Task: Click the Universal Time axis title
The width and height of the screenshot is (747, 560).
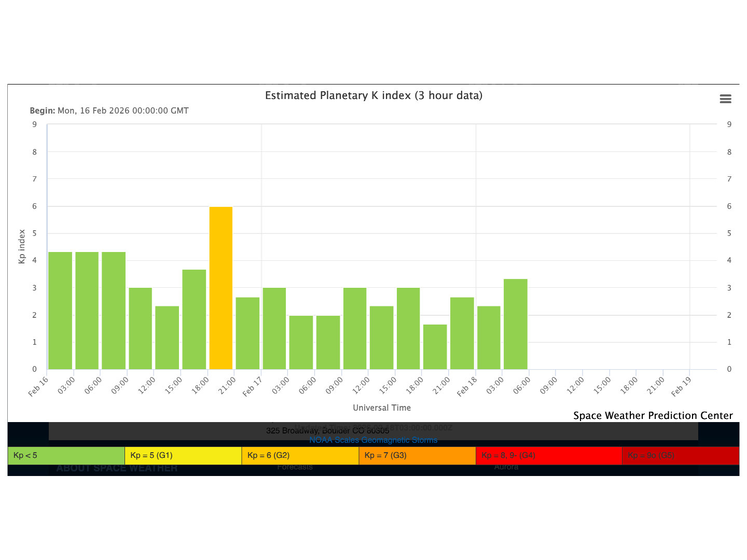Action: coord(382,408)
